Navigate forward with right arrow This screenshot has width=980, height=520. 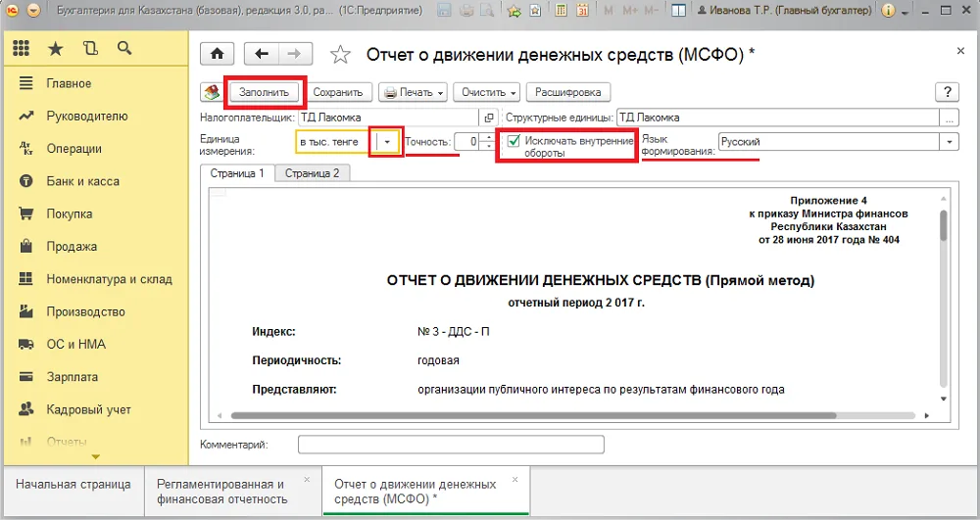point(295,54)
